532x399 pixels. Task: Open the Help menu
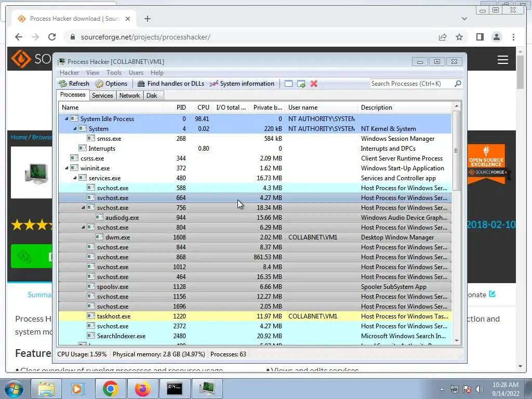tap(157, 73)
